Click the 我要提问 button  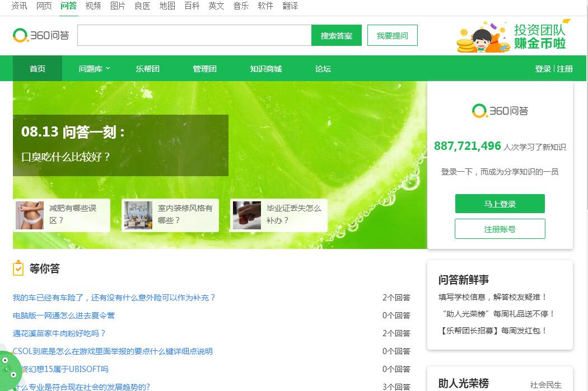coord(392,36)
